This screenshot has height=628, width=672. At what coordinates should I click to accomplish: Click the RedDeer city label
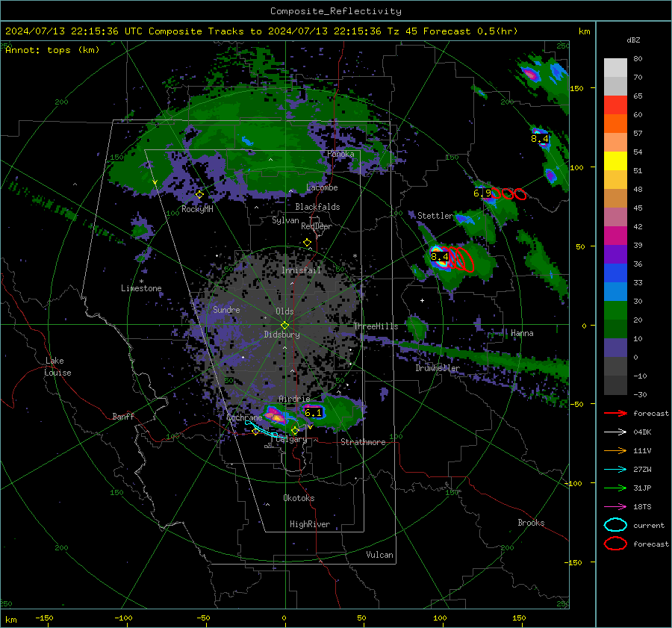click(317, 226)
